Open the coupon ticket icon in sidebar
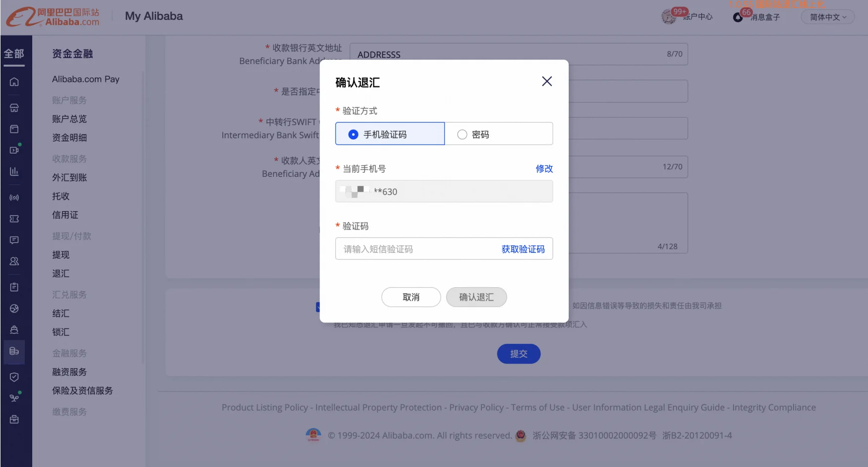Screen dimensions: 868x467 14,219
